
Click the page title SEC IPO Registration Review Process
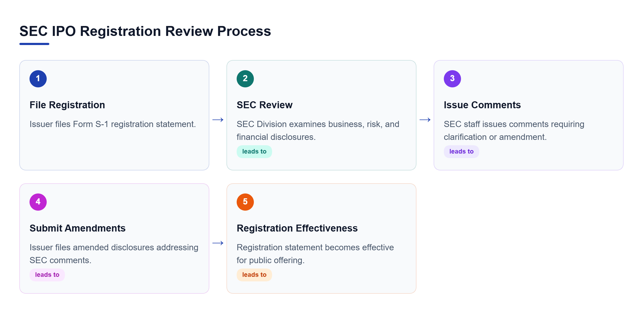145,31
